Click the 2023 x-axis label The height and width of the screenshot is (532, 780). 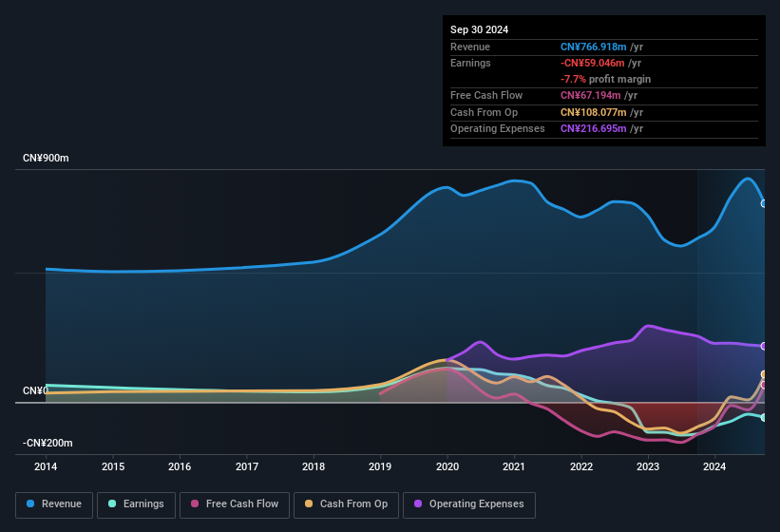click(648, 466)
